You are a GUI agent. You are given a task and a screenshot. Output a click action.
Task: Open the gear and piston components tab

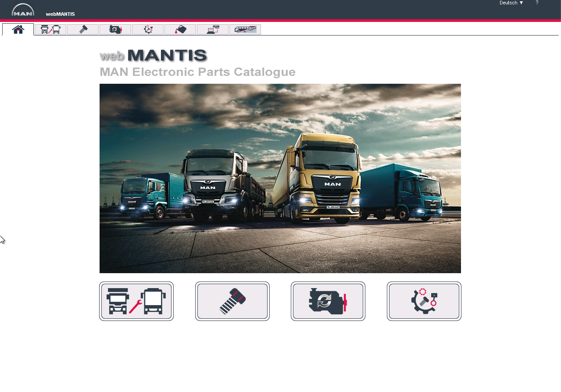[148, 29]
